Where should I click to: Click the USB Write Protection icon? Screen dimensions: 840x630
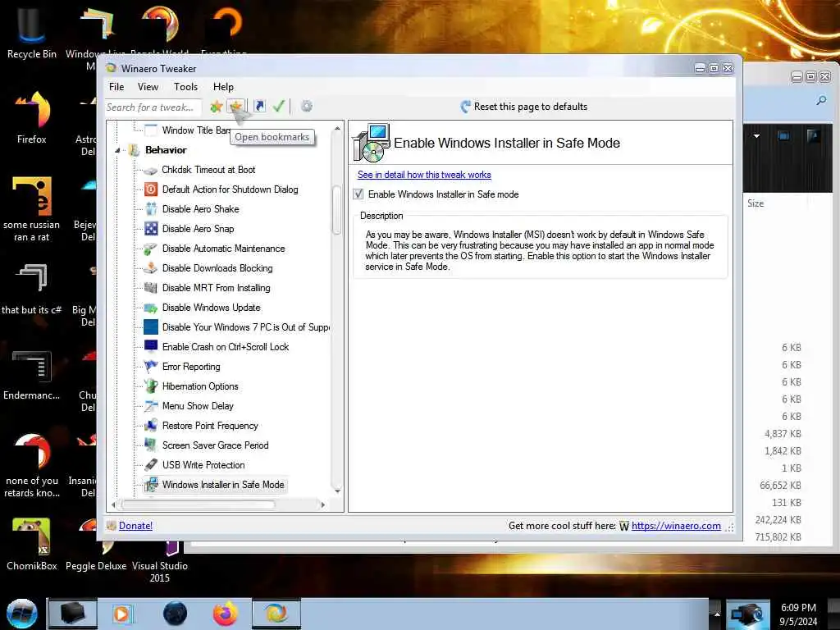pos(151,465)
